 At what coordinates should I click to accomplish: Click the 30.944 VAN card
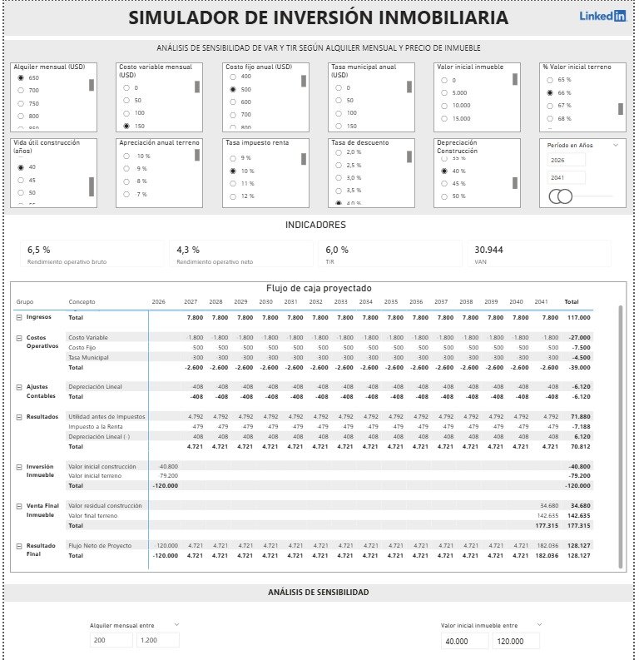[x=539, y=254]
